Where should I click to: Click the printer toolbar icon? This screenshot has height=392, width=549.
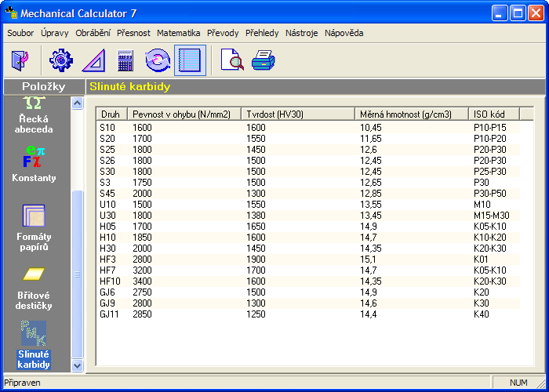click(264, 60)
